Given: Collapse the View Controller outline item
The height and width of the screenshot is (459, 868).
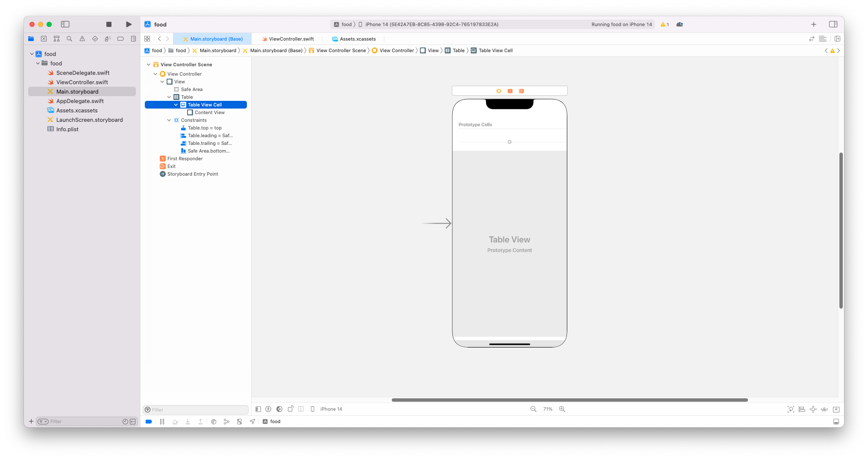Looking at the screenshot, I should point(155,74).
